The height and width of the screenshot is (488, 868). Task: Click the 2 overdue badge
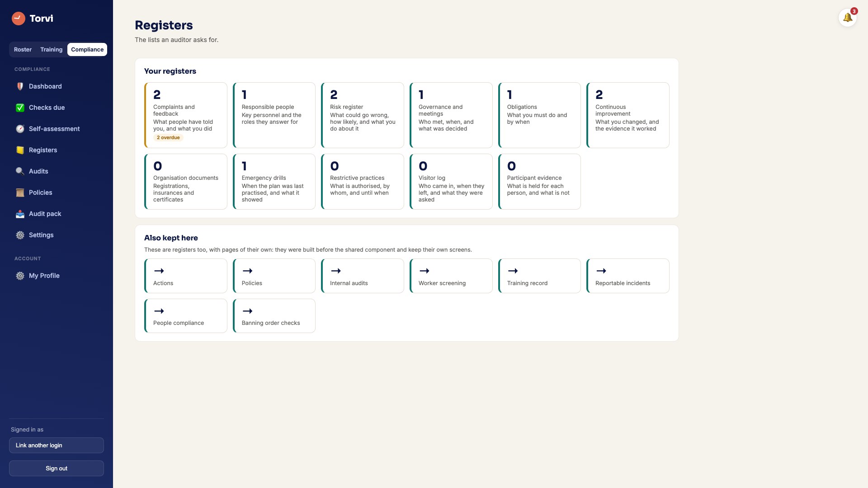168,138
